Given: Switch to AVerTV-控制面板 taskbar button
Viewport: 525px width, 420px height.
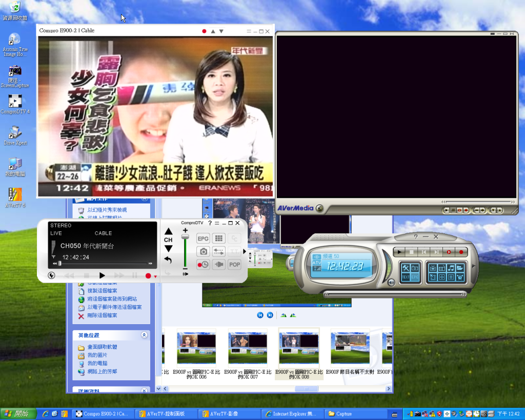Looking at the screenshot, I should (166, 414).
